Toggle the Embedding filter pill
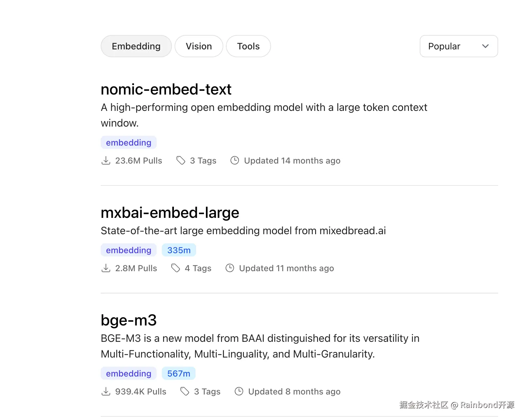This screenshot has width=525, height=420. coord(136,46)
